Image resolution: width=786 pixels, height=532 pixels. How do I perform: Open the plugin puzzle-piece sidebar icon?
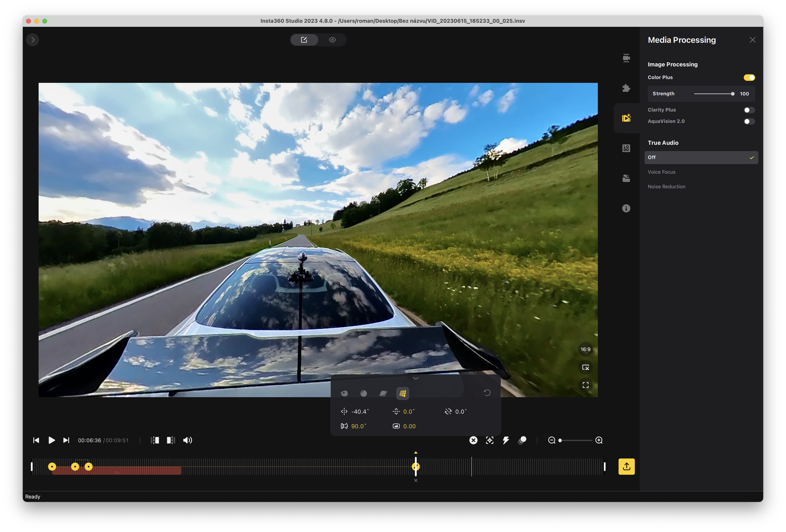[626, 88]
